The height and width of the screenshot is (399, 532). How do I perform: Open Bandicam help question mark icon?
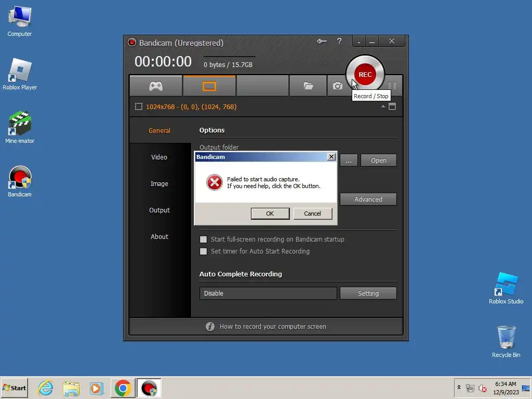(339, 42)
